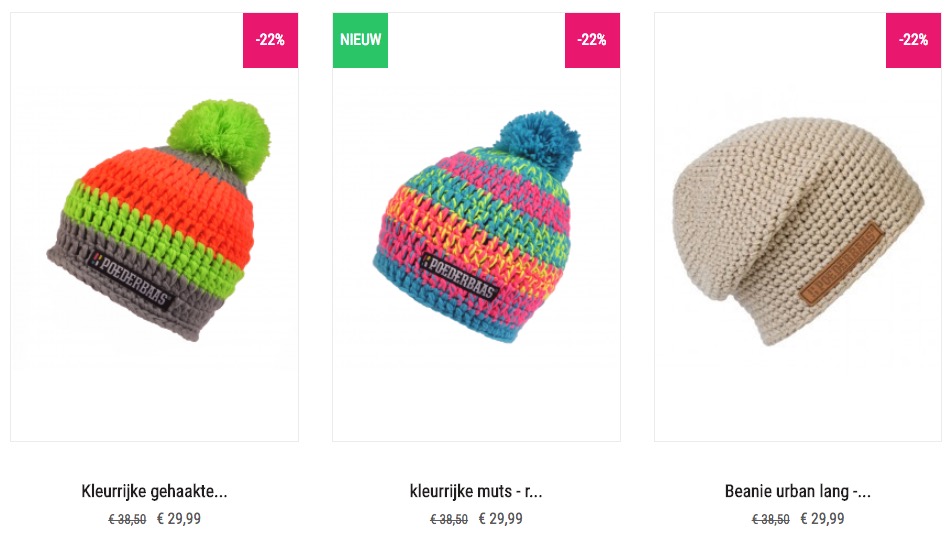This screenshot has width=951, height=537.
Task: Click the Poederbaas label on the multicolor hat
Action: (x=460, y=277)
